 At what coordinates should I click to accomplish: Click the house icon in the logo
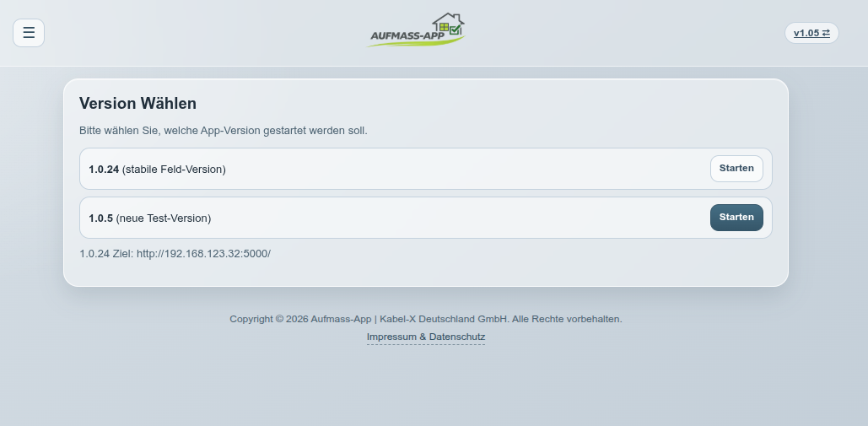[x=447, y=19]
